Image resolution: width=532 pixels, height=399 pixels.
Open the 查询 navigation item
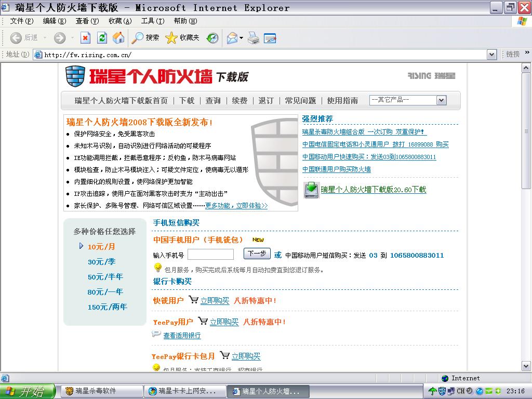point(213,100)
